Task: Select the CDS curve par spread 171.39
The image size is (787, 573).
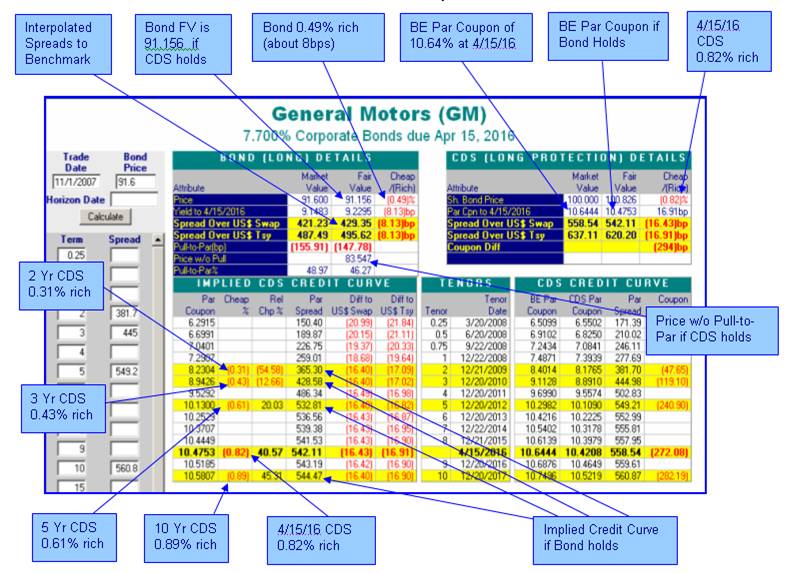Action: coord(627,323)
